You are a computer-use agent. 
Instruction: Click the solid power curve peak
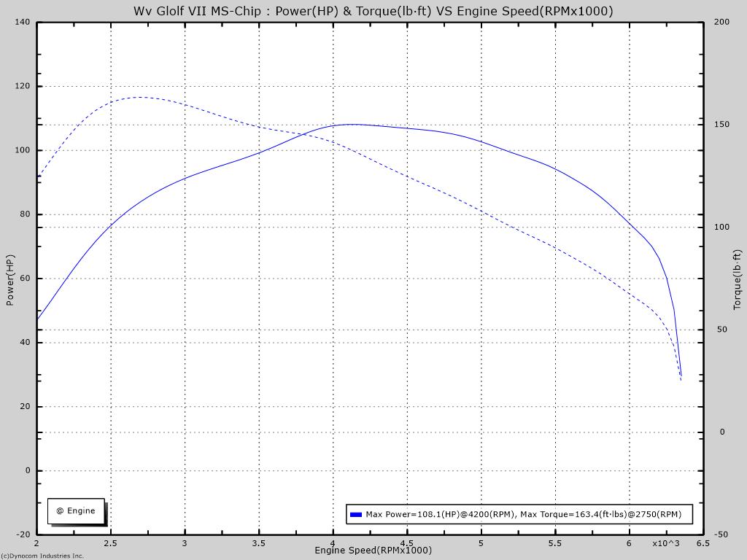(x=352, y=124)
